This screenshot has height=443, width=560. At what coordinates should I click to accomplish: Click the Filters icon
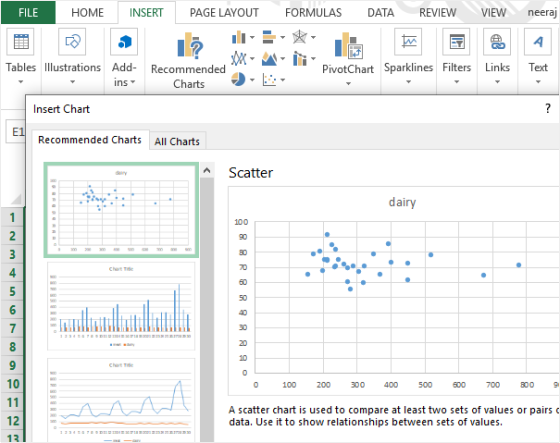pyautogui.click(x=456, y=42)
